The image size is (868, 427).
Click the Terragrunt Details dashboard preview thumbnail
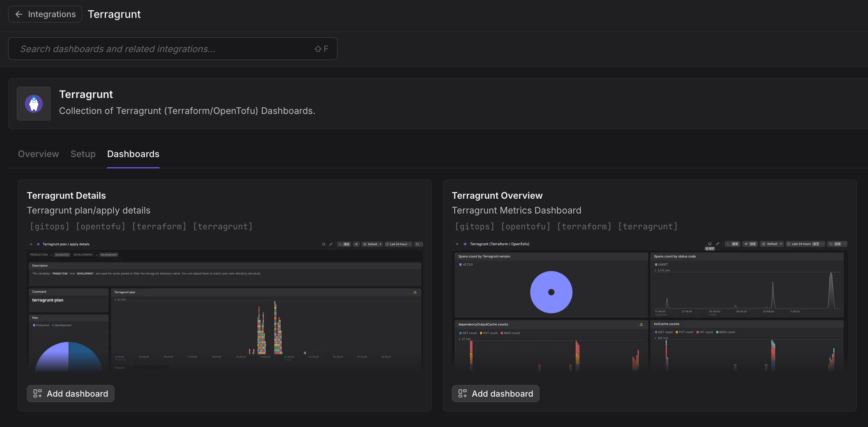pyautogui.click(x=225, y=306)
